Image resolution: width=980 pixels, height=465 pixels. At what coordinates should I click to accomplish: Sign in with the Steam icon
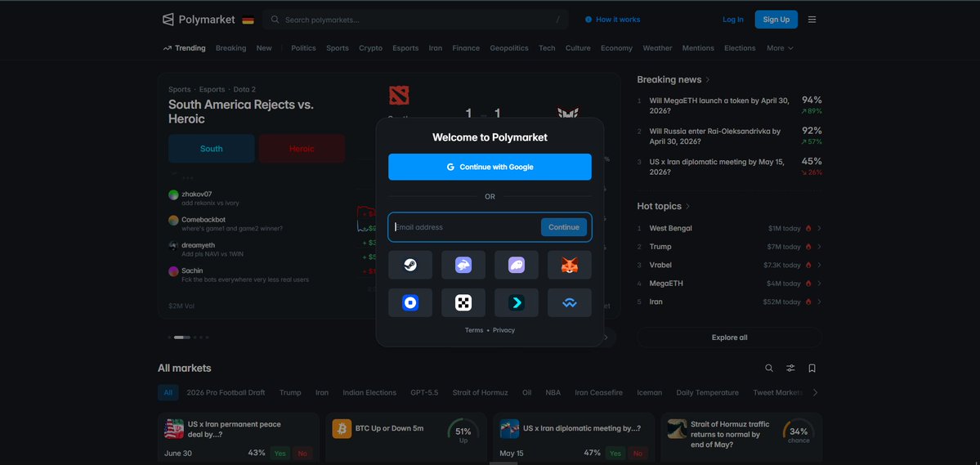[410, 265]
